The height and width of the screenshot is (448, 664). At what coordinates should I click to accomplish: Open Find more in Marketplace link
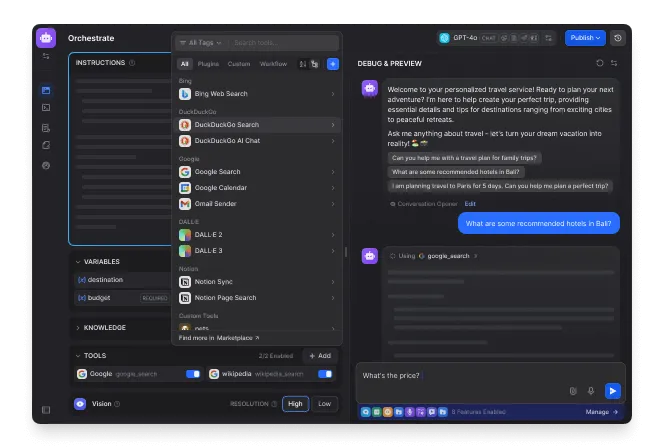click(x=218, y=338)
